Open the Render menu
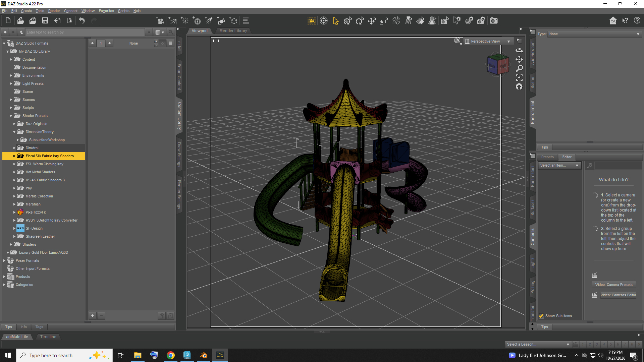 (x=54, y=11)
